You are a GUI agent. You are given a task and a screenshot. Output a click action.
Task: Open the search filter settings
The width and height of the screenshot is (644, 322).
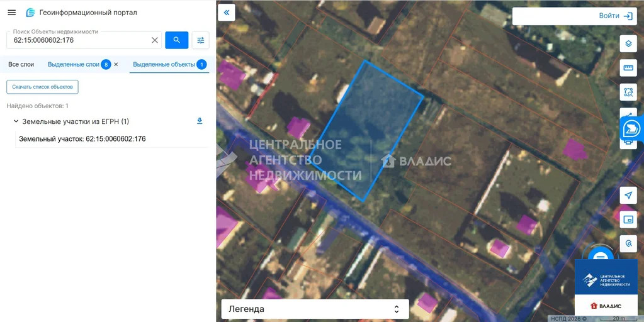pos(200,40)
